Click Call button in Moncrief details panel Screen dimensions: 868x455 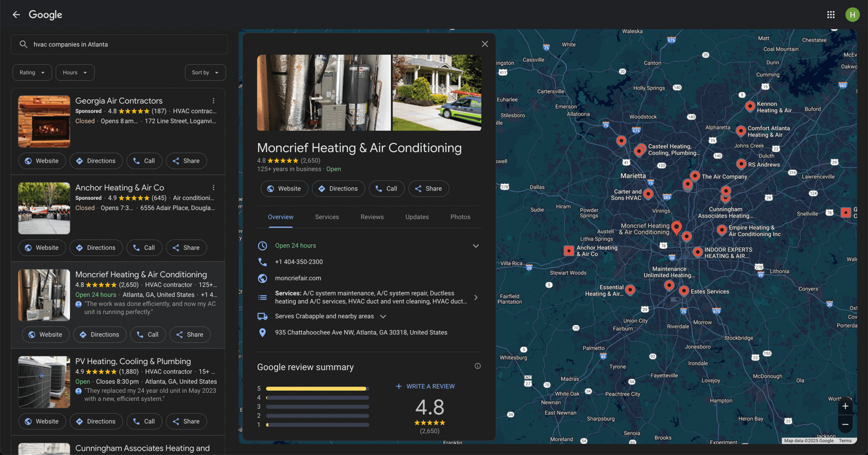(387, 188)
